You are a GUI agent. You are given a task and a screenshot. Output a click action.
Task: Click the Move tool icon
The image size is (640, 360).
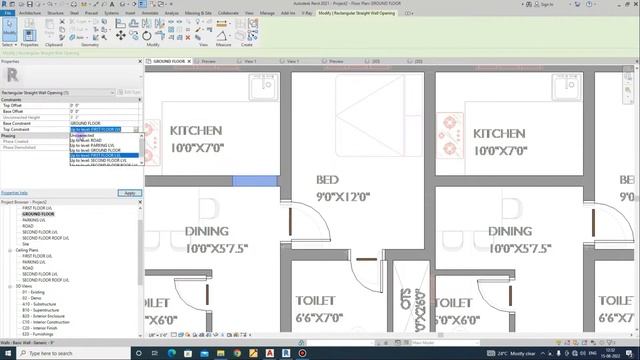(120, 36)
